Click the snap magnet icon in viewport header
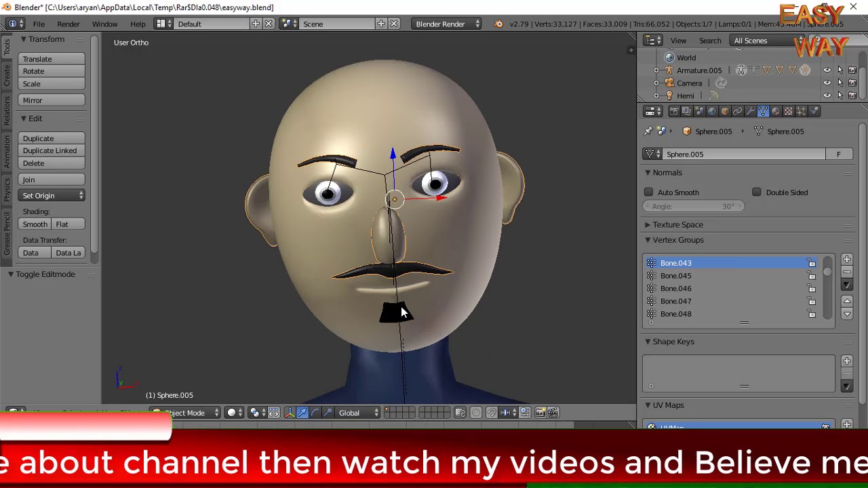 click(x=491, y=413)
